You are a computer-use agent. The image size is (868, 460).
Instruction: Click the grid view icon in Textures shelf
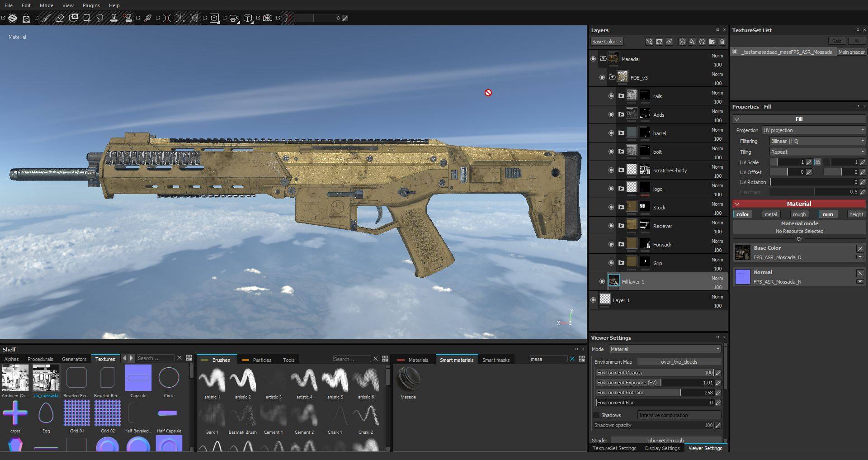[x=189, y=358]
